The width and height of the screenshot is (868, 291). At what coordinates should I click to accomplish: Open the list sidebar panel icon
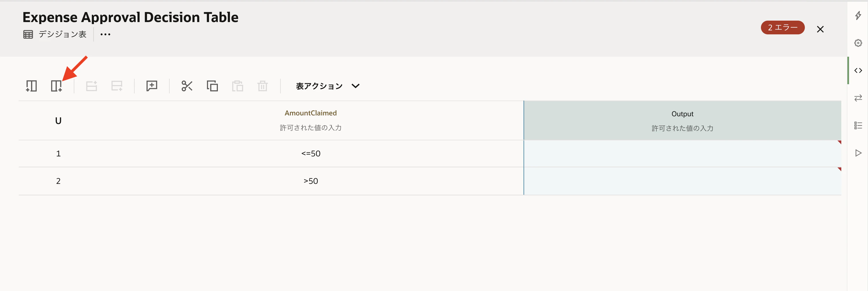tap(858, 125)
